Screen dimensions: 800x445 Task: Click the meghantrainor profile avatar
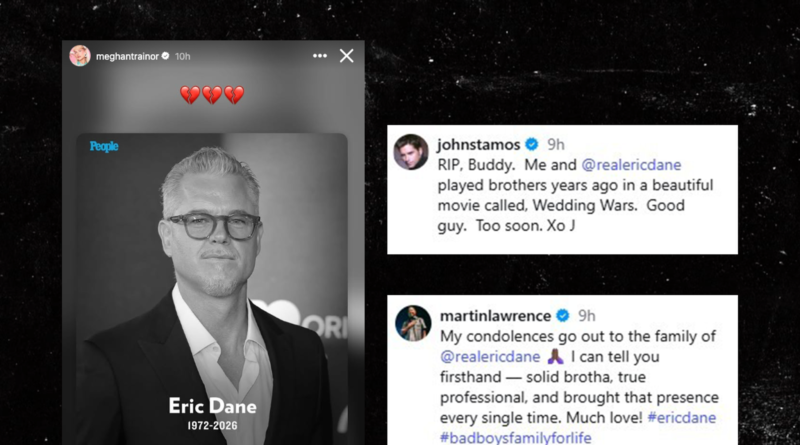[x=80, y=56]
